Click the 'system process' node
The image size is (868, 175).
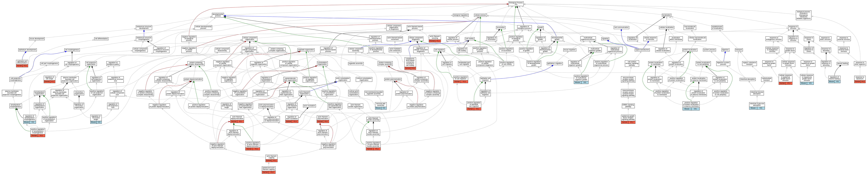coord(709,50)
